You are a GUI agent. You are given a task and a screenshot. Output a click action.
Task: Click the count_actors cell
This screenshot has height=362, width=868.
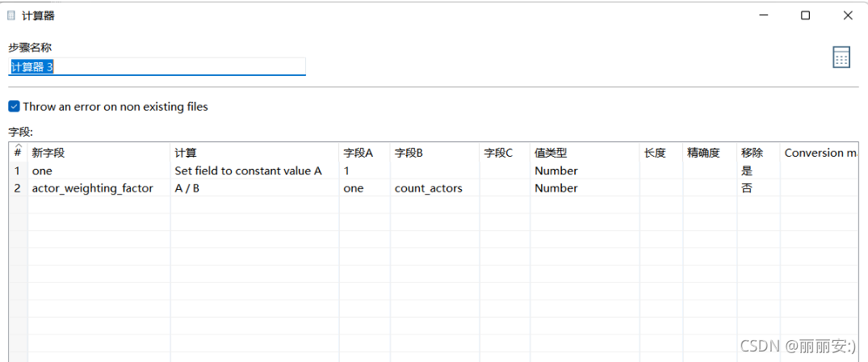point(434,188)
